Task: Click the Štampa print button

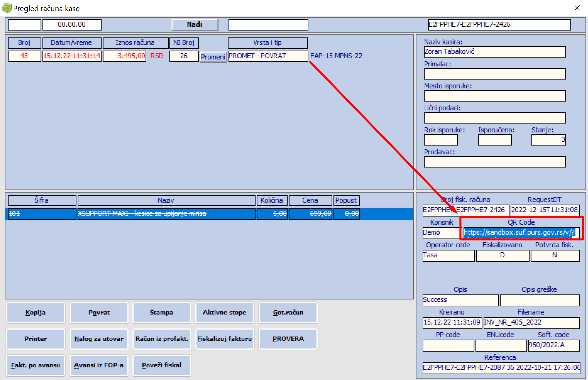Action: [161, 312]
